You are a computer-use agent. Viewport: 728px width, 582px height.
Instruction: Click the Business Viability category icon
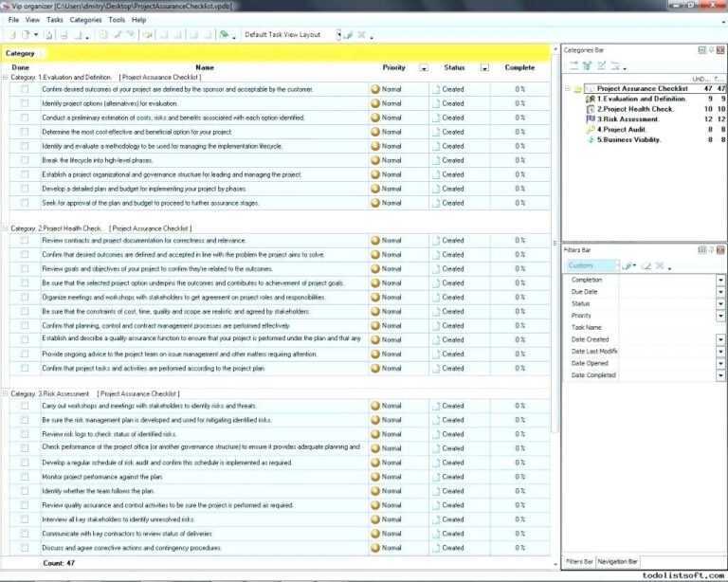591,140
